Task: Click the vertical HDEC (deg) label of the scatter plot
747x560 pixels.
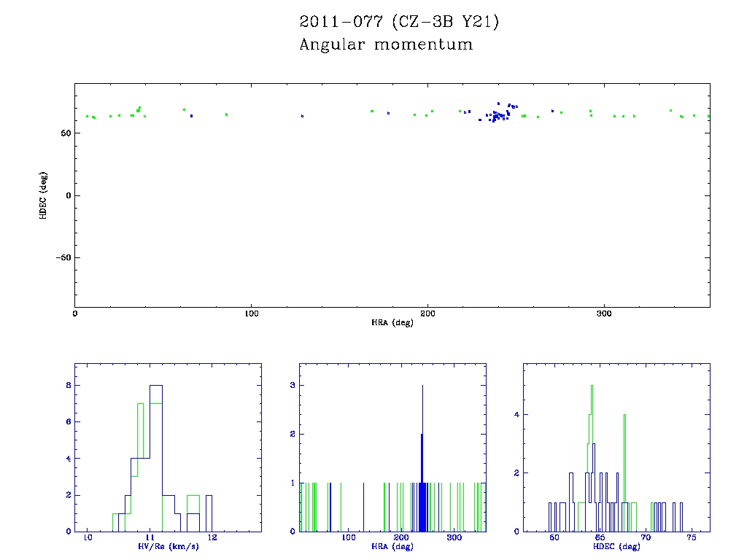Action: (43, 195)
